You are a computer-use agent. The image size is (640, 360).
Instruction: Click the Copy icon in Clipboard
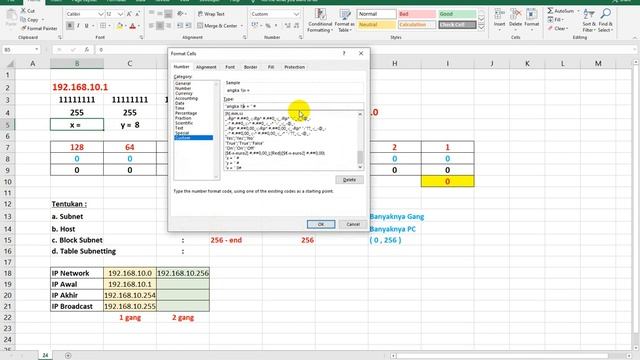[x=24, y=19]
